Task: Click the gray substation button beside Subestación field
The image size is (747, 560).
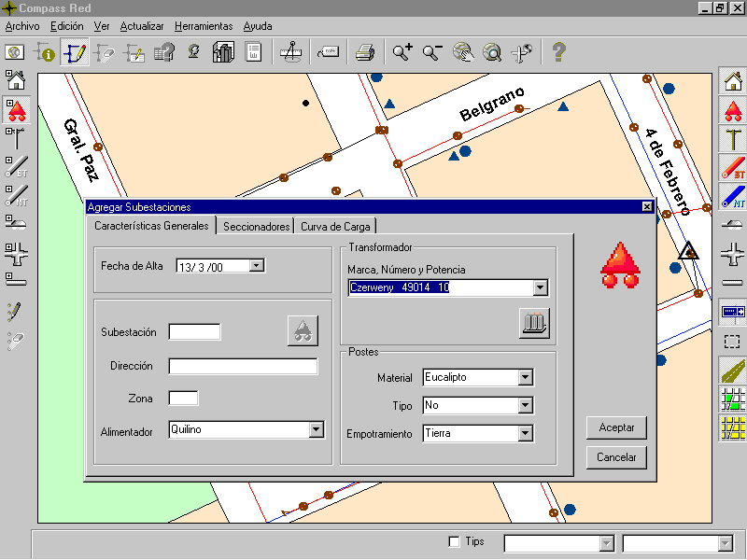Action: 303,330
